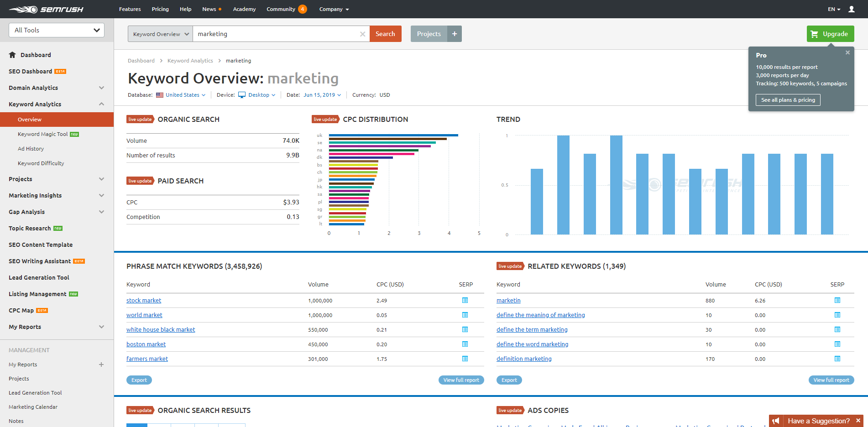Click the first bar in Trend chart
The height and width of the screenshot is (427, 868).
coord(537,202)
